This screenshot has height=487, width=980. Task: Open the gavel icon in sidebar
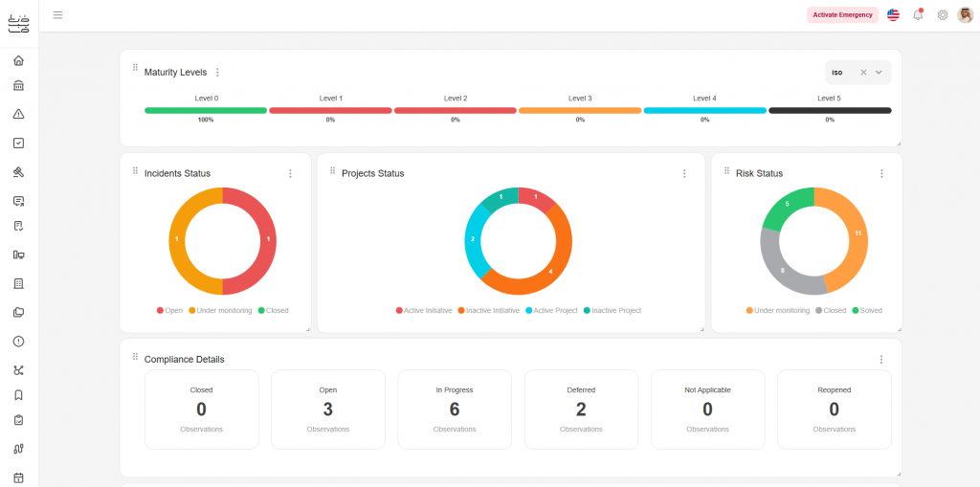pos(18,172)
